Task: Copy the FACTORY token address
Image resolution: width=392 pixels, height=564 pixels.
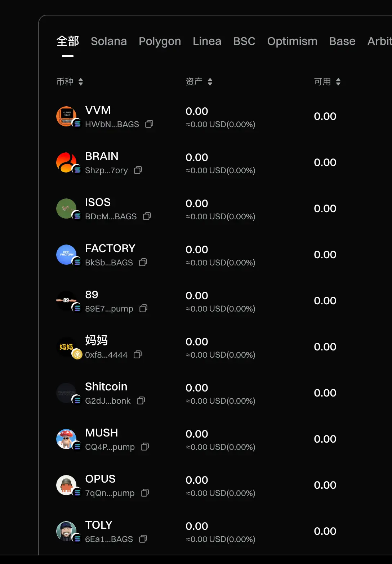Action: (143, 263)
